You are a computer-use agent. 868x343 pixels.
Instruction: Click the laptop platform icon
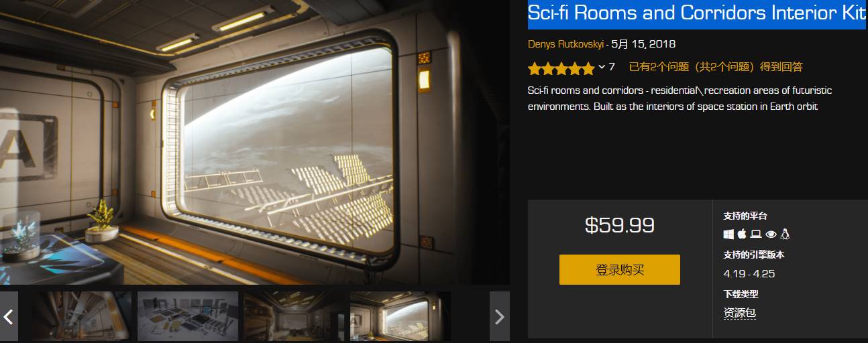pyautogui.click(x=756, y=234)
